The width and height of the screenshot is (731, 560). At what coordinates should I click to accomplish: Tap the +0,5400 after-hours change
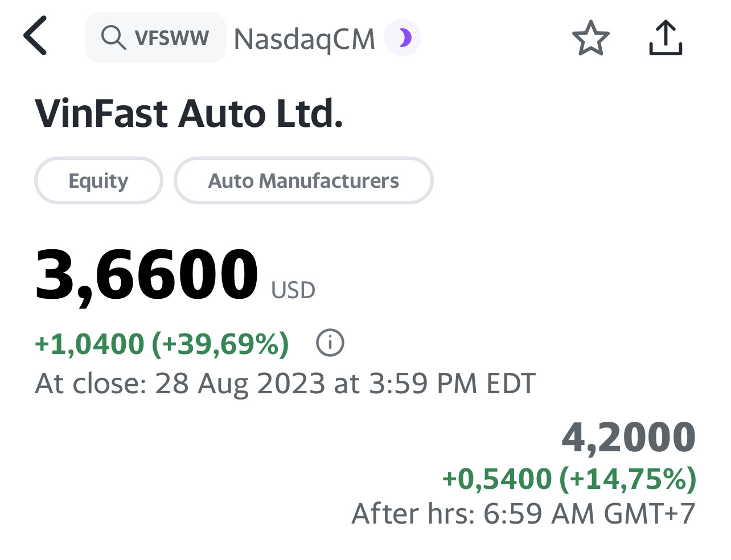(x=497, y=479)
